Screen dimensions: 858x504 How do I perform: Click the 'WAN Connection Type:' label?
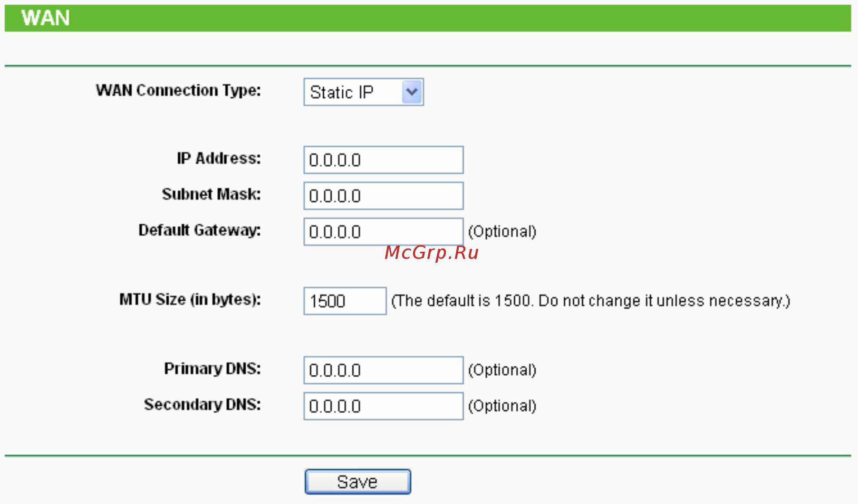click(x=178, y=90)
